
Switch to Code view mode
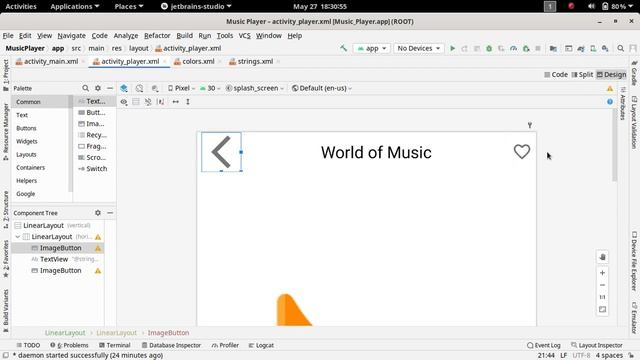point(556,75)
